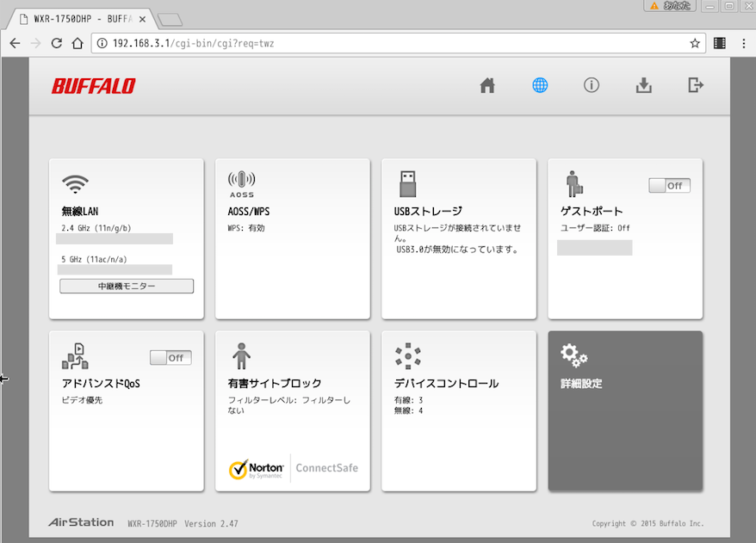
Task: Click the ビデオ優先 text
Action: (82, 400)
